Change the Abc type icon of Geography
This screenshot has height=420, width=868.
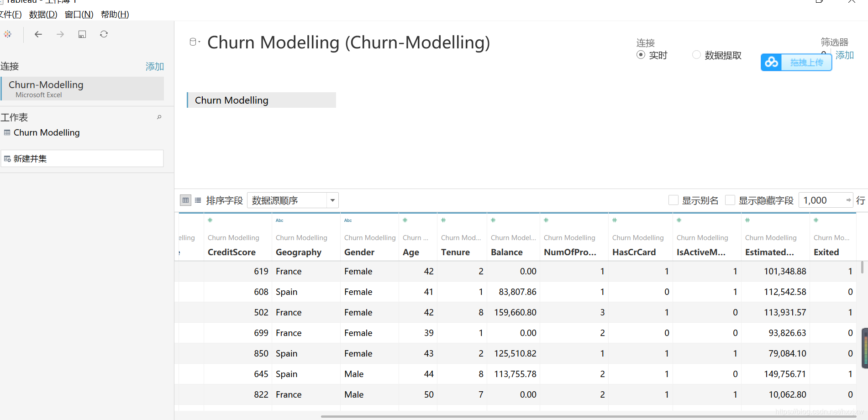(x=279, y=220)
